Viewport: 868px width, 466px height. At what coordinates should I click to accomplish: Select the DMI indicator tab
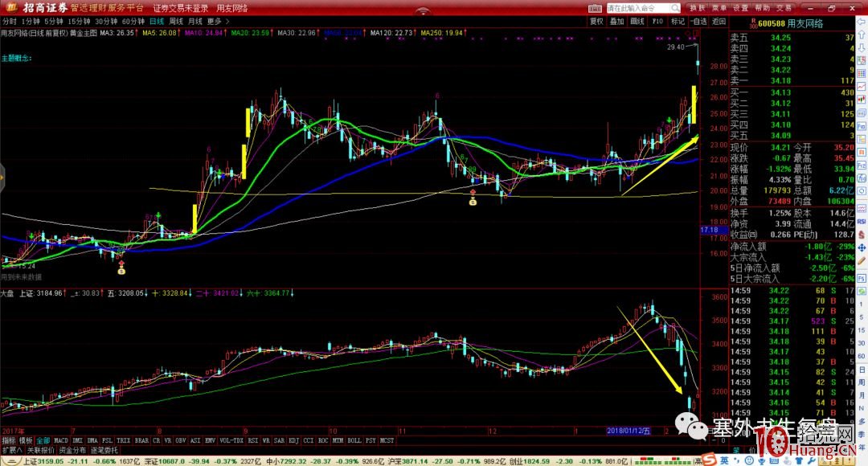(x=78, y=441)
